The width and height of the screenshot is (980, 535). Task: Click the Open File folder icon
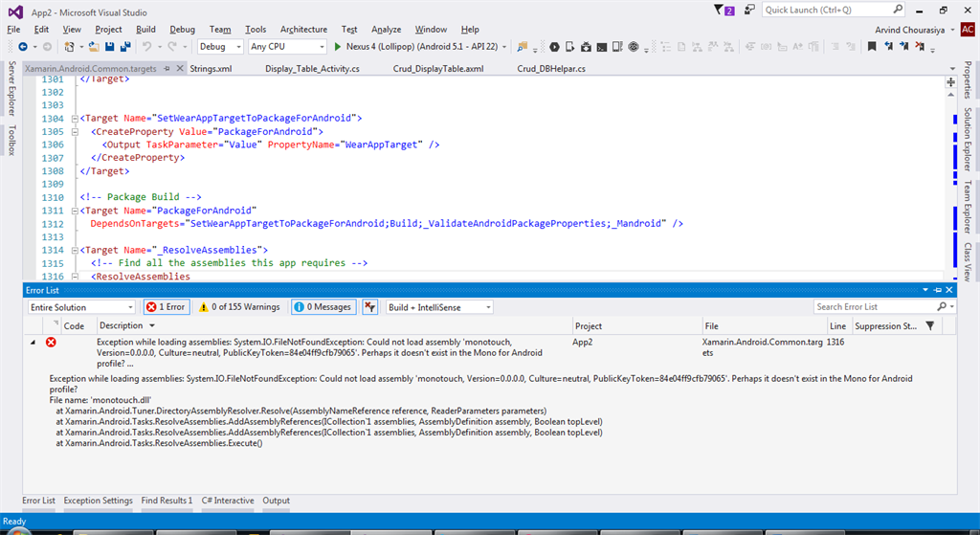94,47
